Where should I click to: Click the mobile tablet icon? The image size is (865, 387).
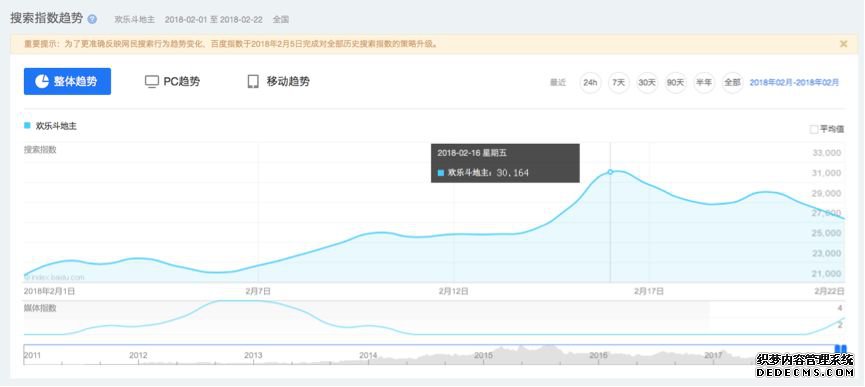pos(253,82)
